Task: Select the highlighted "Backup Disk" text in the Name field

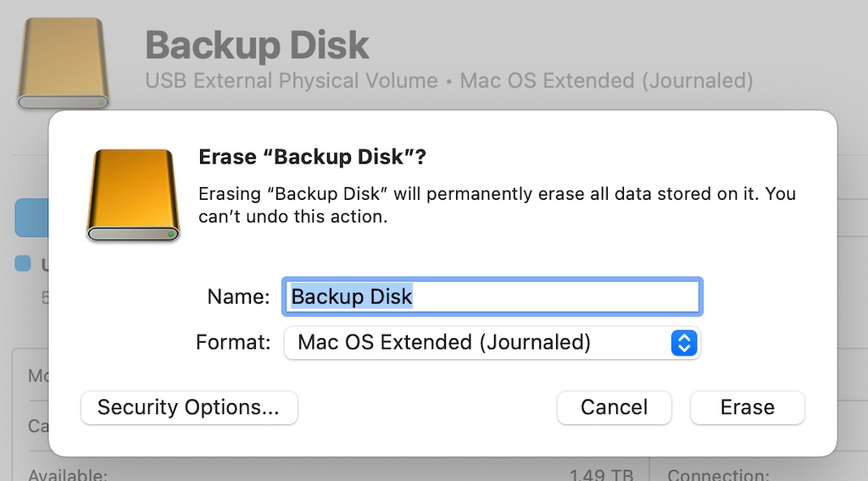Action: [x=352, y=297]
